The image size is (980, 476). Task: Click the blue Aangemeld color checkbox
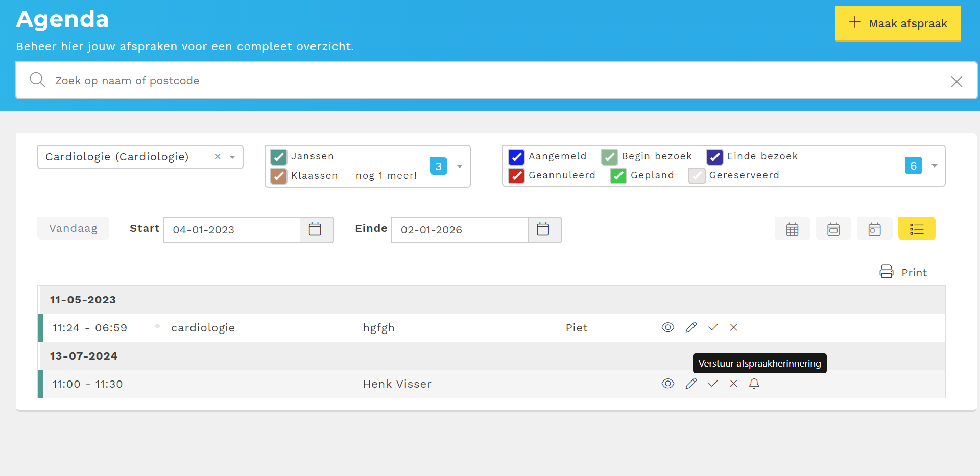coord(516,157)
